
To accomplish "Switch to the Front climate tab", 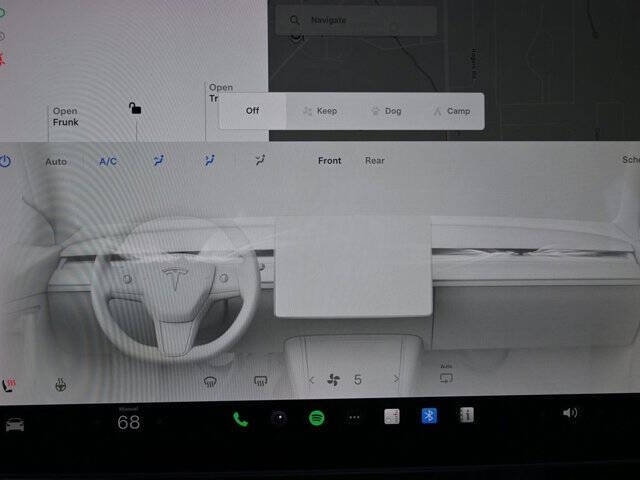I will pyautogui.click(x=329, y=161).
